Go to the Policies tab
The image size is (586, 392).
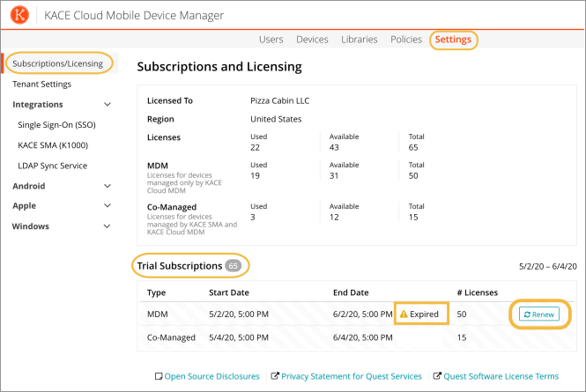click(406, 40)
